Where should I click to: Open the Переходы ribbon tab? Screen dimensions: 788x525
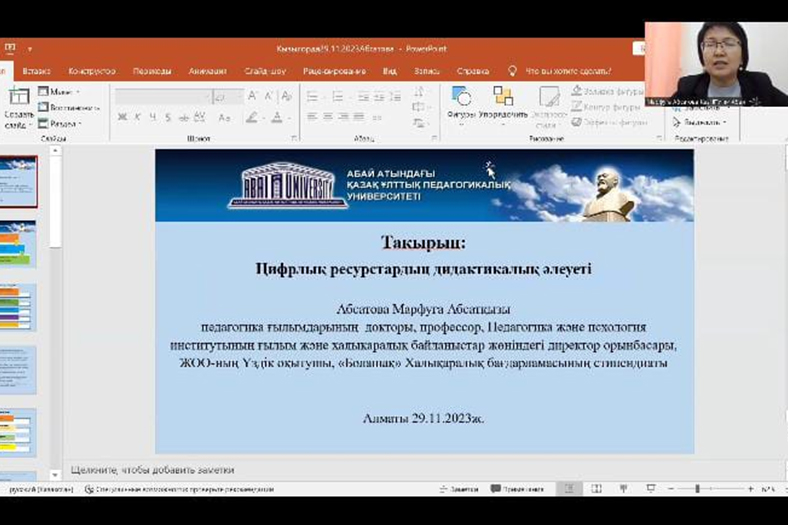click(152, 71)
